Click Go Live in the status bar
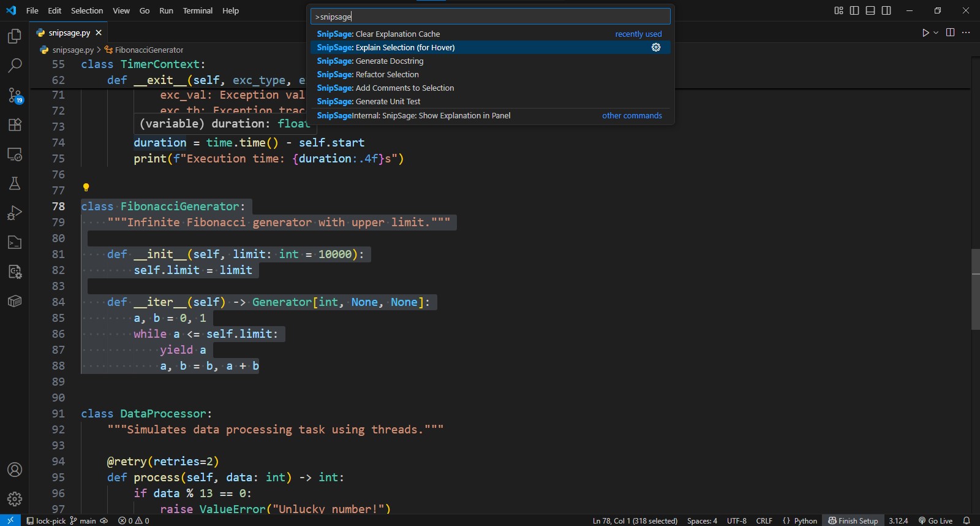Viewport: 980px width, 526px height. [935, 520]
